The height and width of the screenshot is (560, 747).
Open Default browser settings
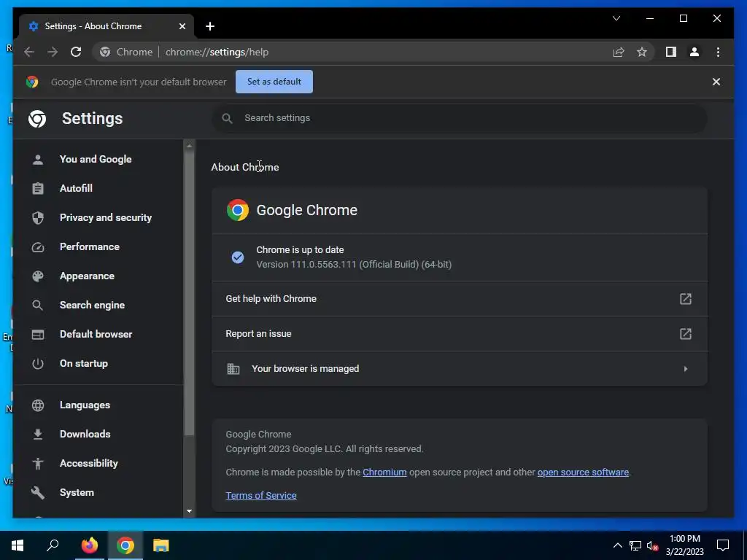click(x=96, y=334)
